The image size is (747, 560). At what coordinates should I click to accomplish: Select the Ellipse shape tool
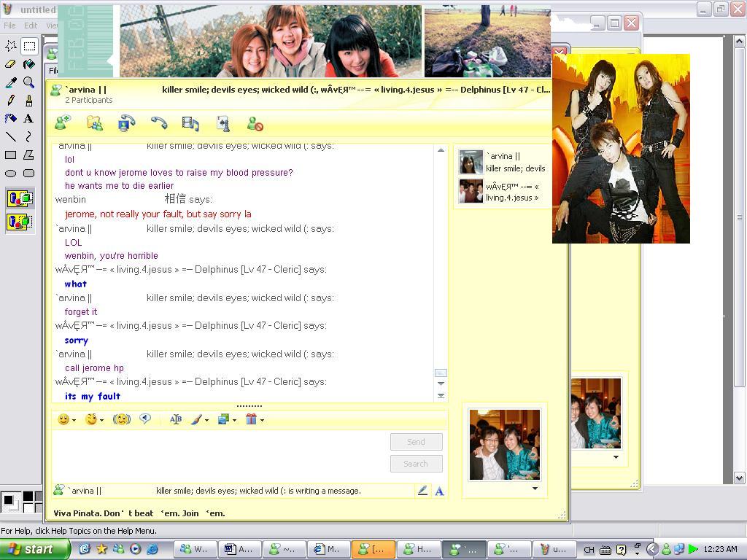[10, 173]
